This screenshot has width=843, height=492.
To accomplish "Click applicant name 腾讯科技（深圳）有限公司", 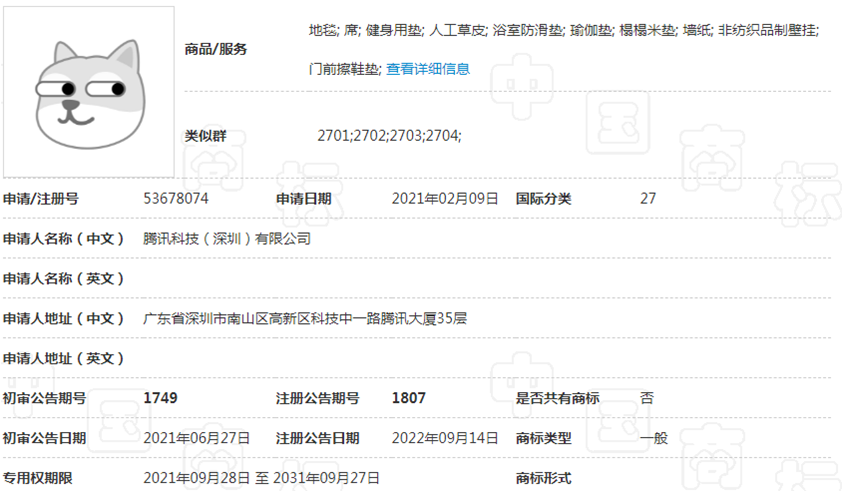I will (227, 238).
